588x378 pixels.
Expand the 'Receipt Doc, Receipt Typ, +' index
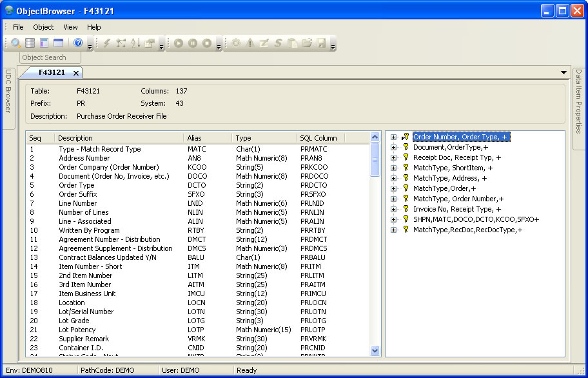[393, 157]
